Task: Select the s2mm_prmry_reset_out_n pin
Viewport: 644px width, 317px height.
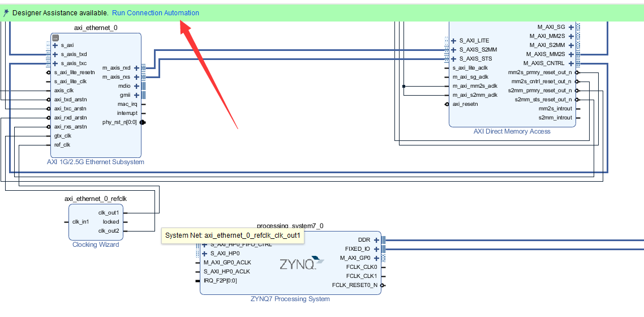Action: 540,91
